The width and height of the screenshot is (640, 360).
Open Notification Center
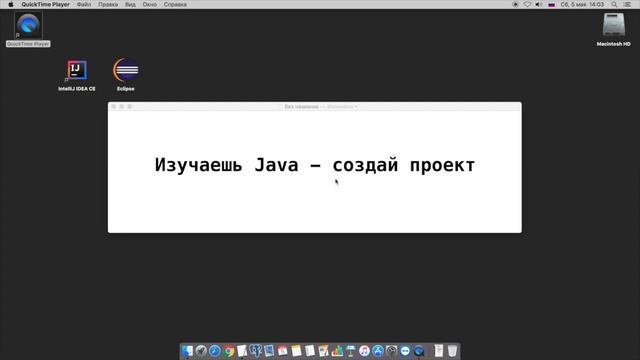pyautogui.click(x=627, y=4)
